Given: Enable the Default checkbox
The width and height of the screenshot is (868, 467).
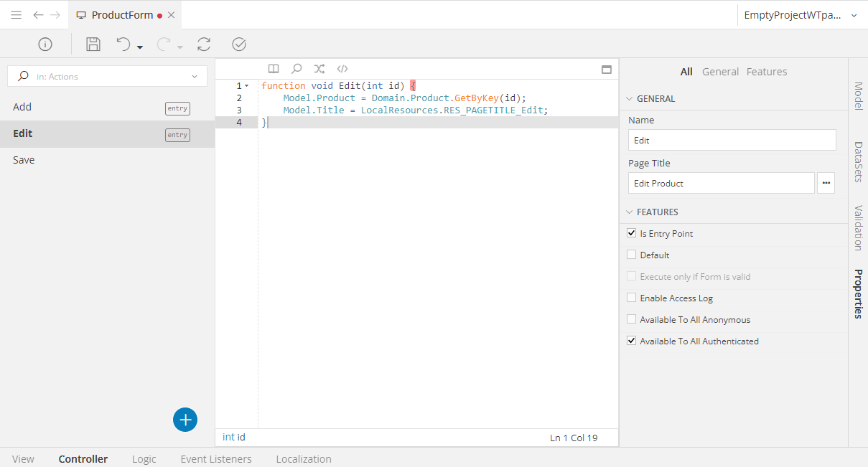Looking at the screenshot, I should coord(632,255).
